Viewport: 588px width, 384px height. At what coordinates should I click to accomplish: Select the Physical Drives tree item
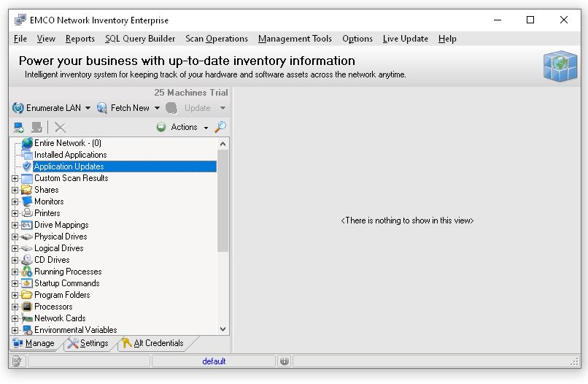[61, 237]
